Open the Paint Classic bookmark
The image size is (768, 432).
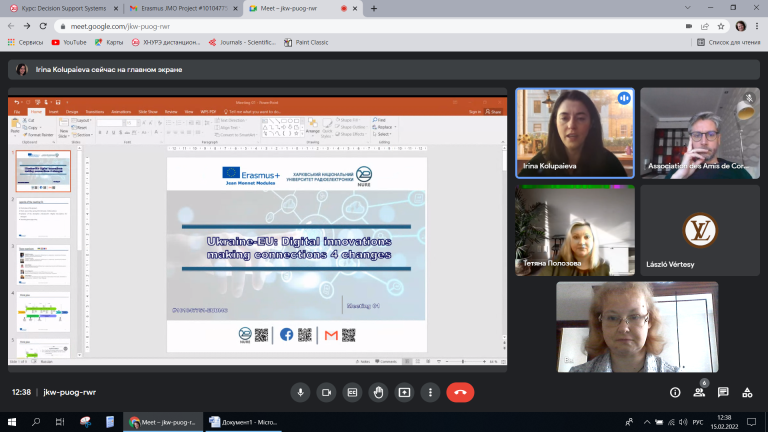pos(306,43)
